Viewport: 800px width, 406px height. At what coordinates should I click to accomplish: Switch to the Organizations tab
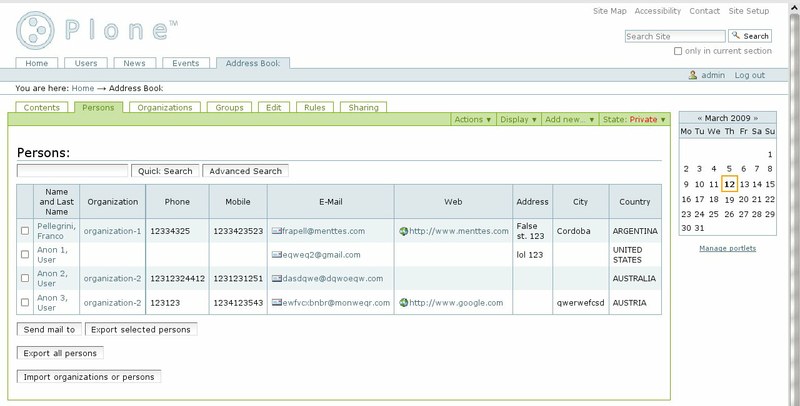point(165,107)
